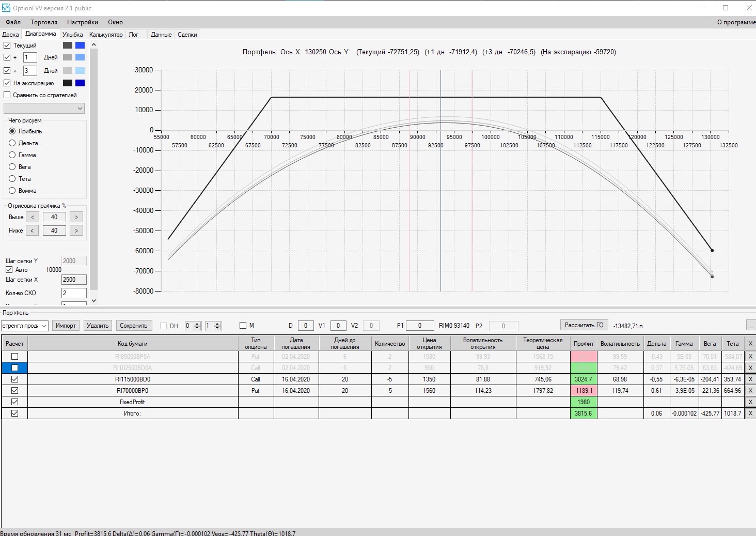Click the second DH spinner arrows
Image resolution: width=756 pixels, height=536 pixels.
(217, 326)
